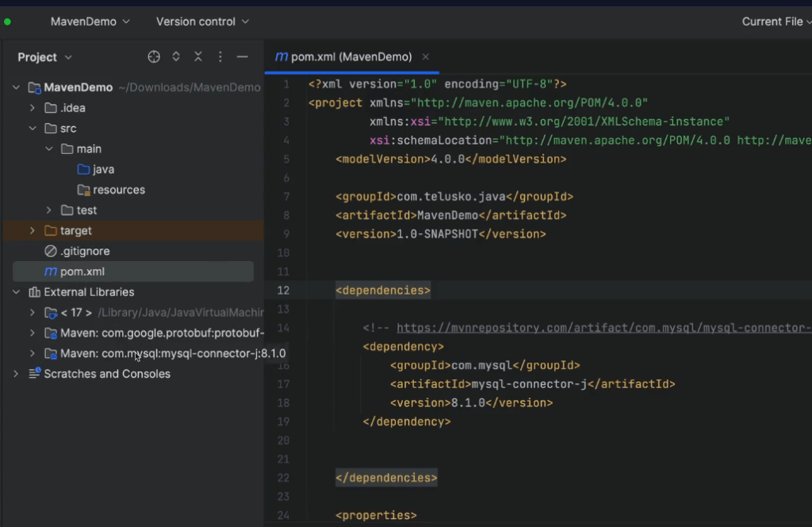812x527 pixels.
Task: Click the groupId com.telusko.java text
Action: tap(451, 196)
